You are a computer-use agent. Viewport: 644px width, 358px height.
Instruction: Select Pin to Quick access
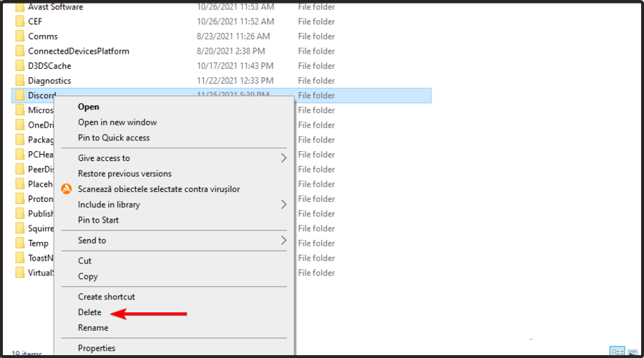pos(114,137)
